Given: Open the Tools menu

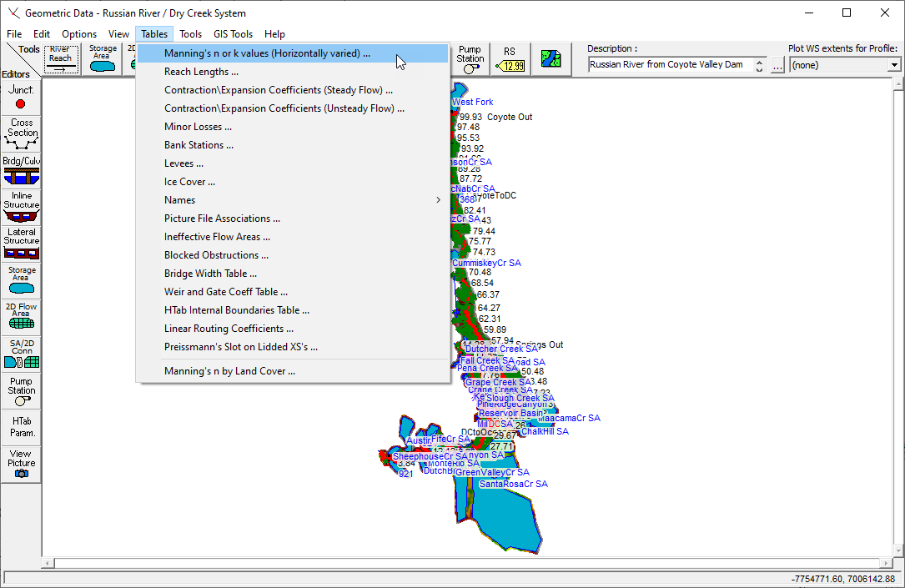Looking at the screenshot, I should pos(190,34).
